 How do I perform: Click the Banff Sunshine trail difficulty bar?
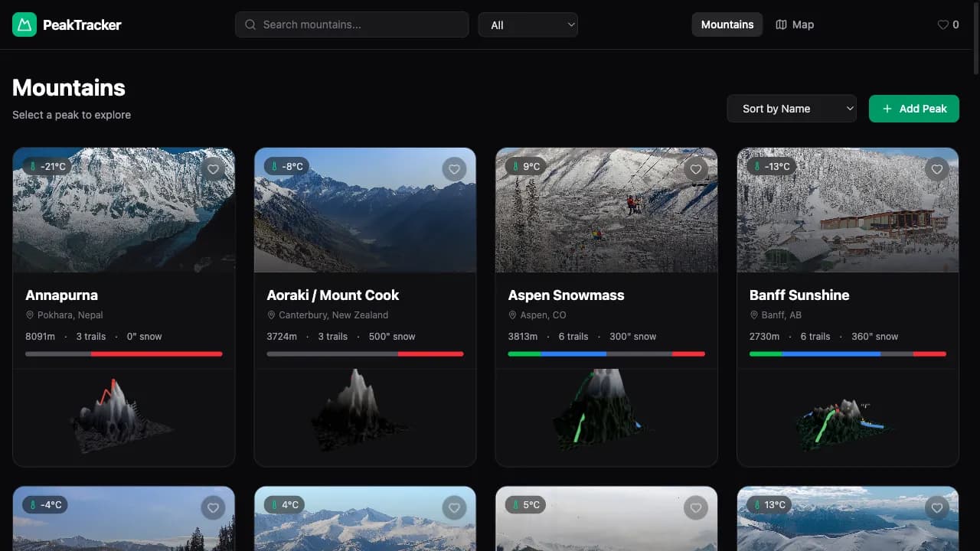click(x=848, y=354)
